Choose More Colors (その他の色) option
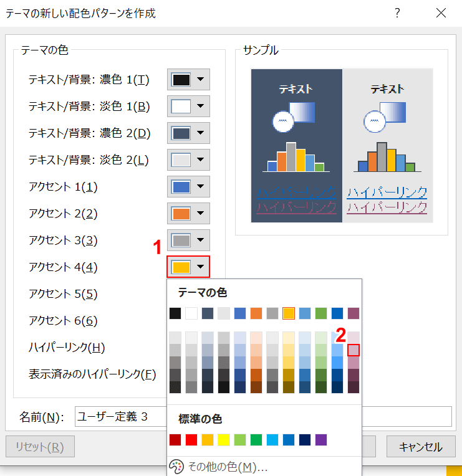 tap(227, 467)
